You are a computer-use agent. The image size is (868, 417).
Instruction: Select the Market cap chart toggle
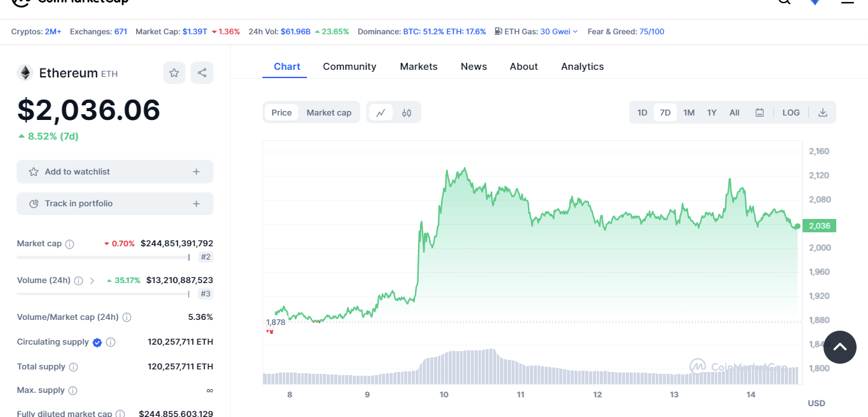click(x=329, y=112)
